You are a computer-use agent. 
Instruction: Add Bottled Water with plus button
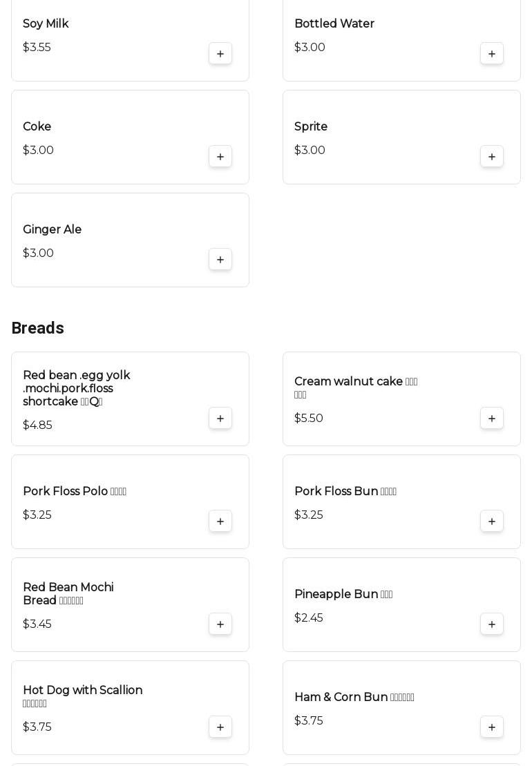pyautogui.click(x=492, y=54)
